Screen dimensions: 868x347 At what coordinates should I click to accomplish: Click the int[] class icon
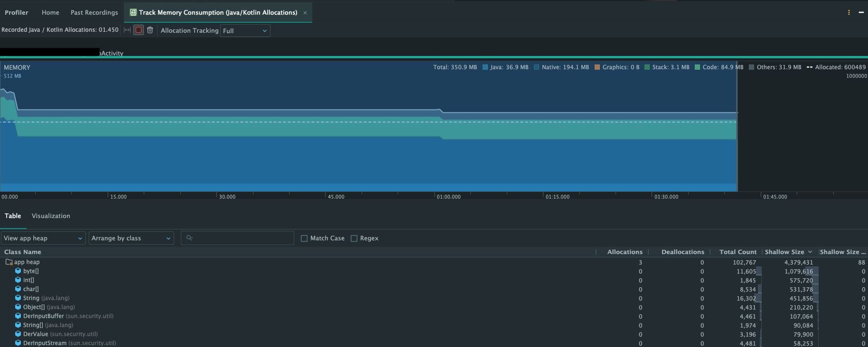click(x=18, y=280)
